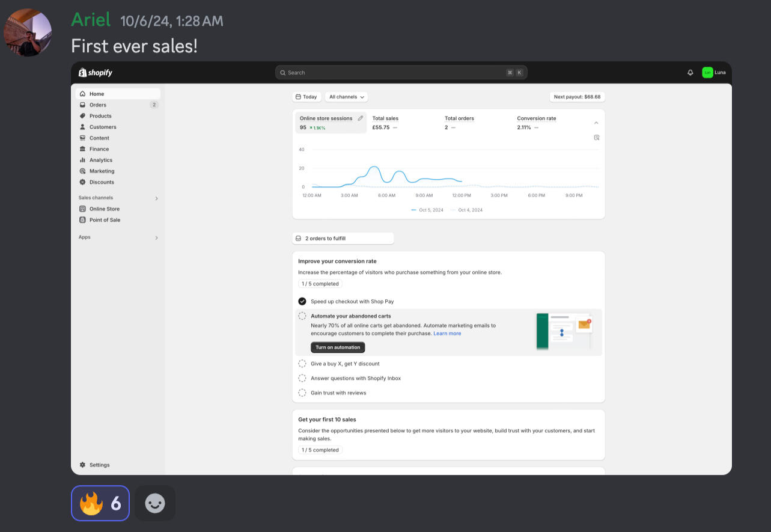Check the Automate your abandoned carts circle
Viewport: 771px width, 532px height.
point(302,316)
